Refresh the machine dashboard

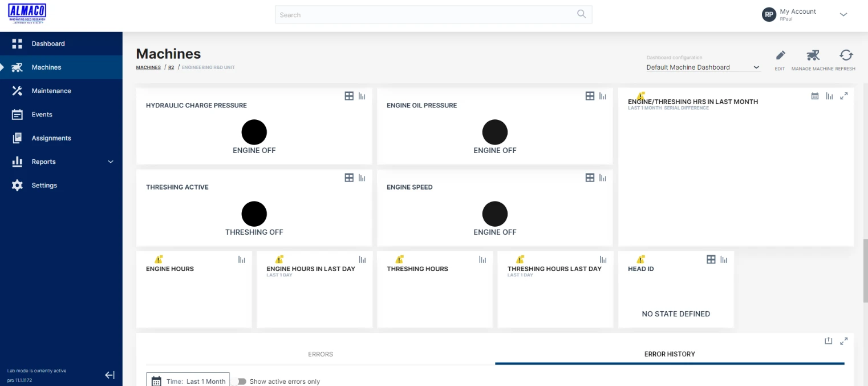(846, 56)
